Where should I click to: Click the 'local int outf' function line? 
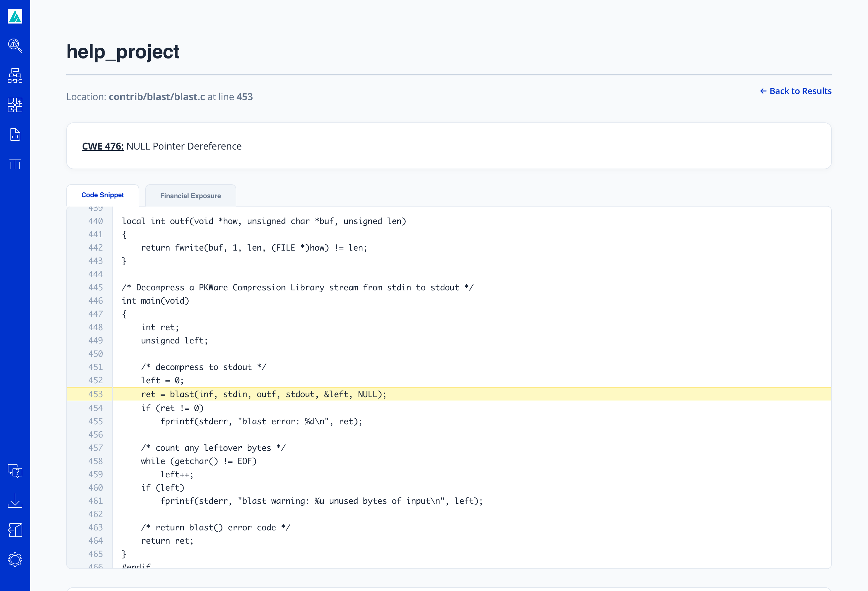pos(264,221)
